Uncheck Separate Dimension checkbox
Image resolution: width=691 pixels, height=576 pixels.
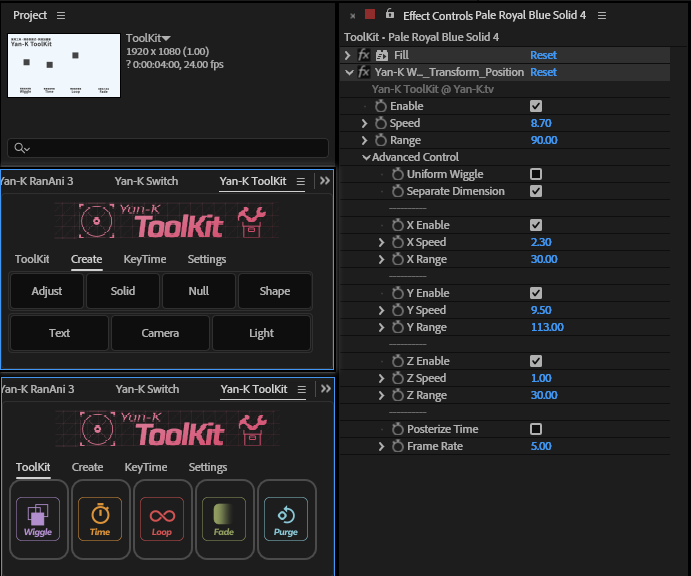(536, 191)
